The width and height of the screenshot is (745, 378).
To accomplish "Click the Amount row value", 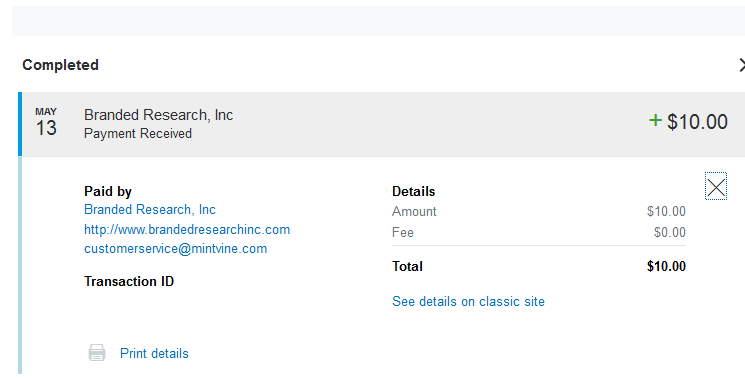I will pos(666,211).
